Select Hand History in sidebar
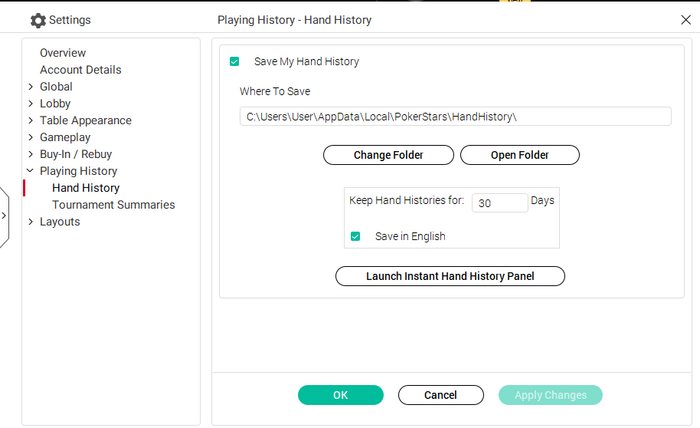The width and height of the screenshot is (700, 428). tap(86, 188)
